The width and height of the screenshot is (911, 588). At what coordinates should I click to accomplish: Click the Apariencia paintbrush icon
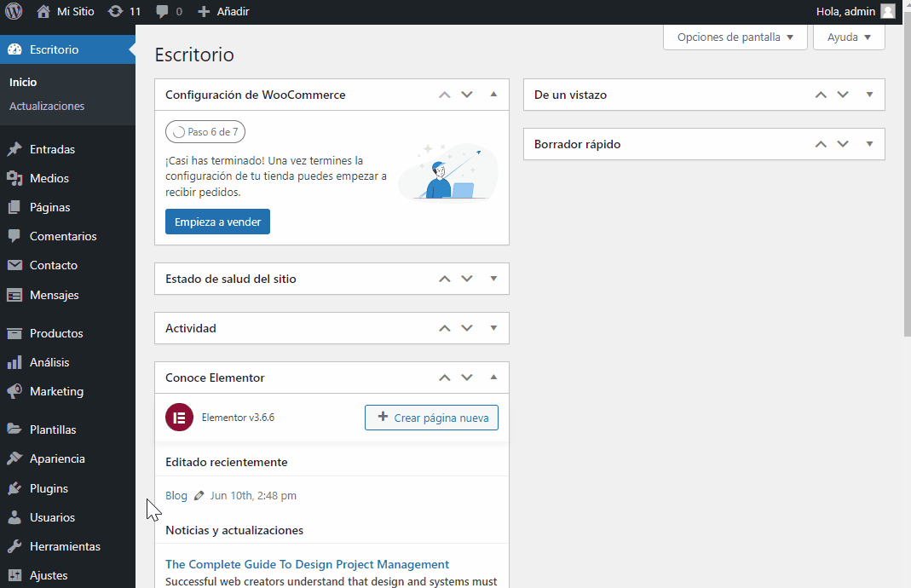tap(14, 458)
